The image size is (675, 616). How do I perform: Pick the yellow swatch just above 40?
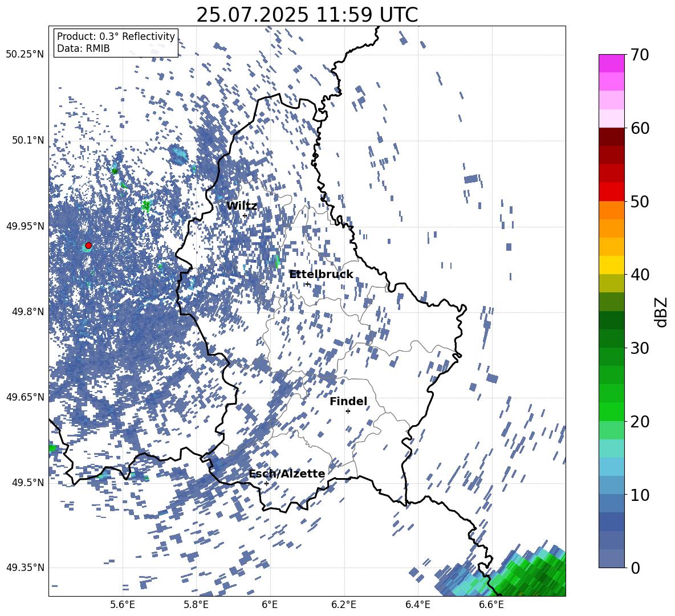pos(611,265)
